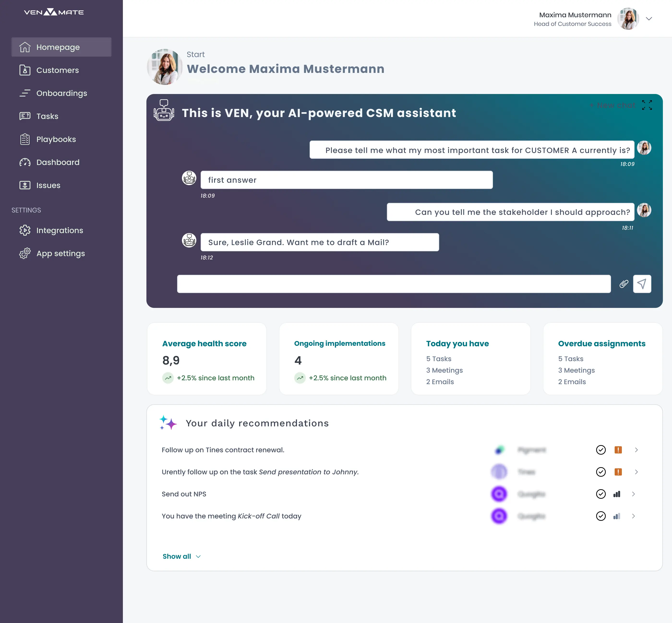Attach a file using the paperclip icon
The image size is (672, 623).
point(624,284)
